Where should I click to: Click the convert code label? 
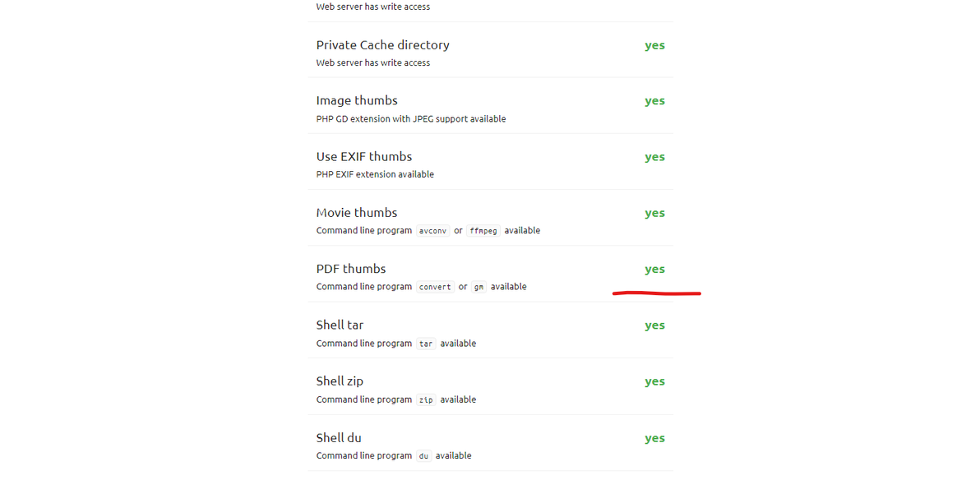coord(435,287)
